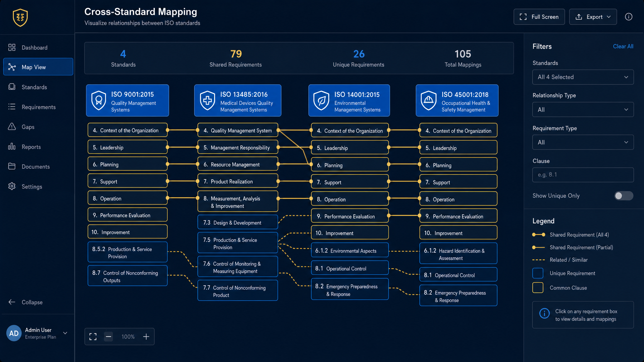The height and width of the screenshot is (362, 644).
Task: Click the Reports bar chart icon
Action: point(12,146)
